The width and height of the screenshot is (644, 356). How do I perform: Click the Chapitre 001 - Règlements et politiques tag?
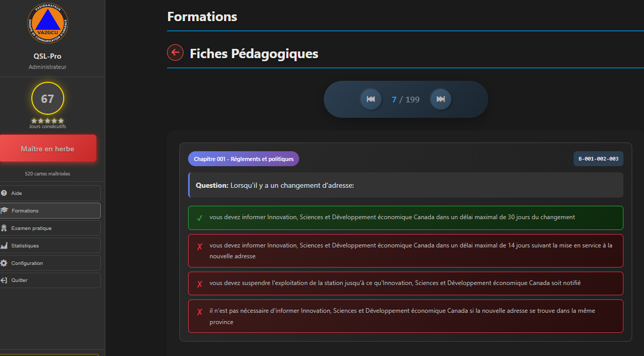[x=244, y=159]
